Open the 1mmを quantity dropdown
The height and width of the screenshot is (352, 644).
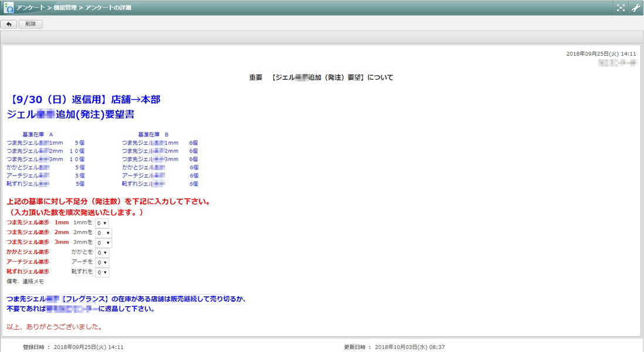coord(102,223)
